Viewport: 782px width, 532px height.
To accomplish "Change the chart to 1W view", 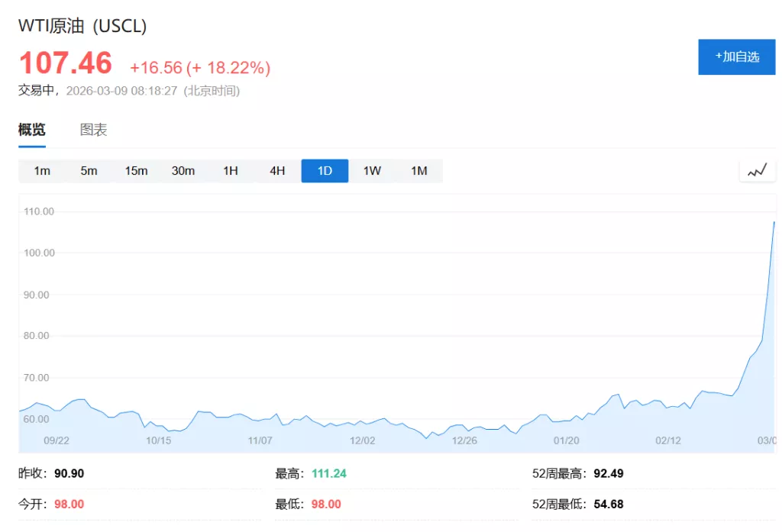I will coord(372,171).
